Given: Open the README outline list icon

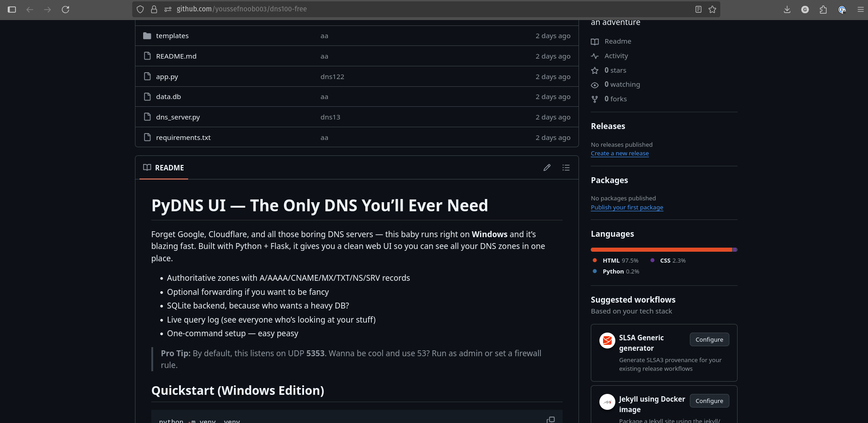Looking at the screenshot, I should pyautogui.click(x=566, y=168).
